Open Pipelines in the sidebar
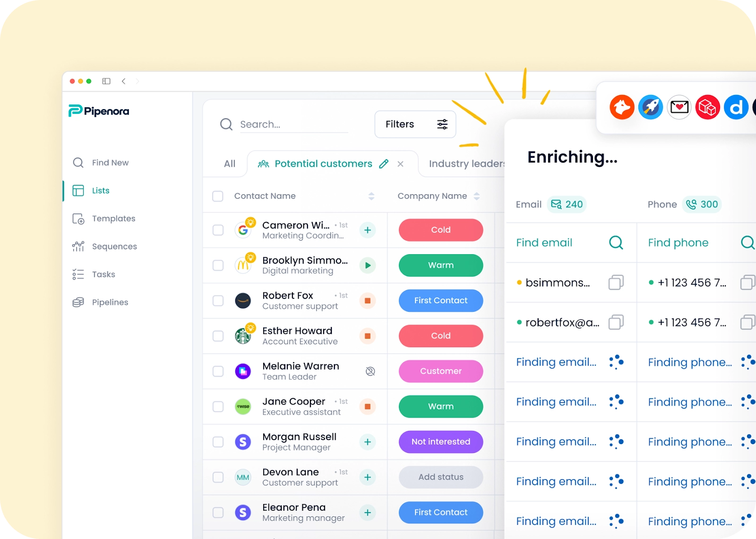The width and height of the screenshot is (756, 539). [100, 302]
